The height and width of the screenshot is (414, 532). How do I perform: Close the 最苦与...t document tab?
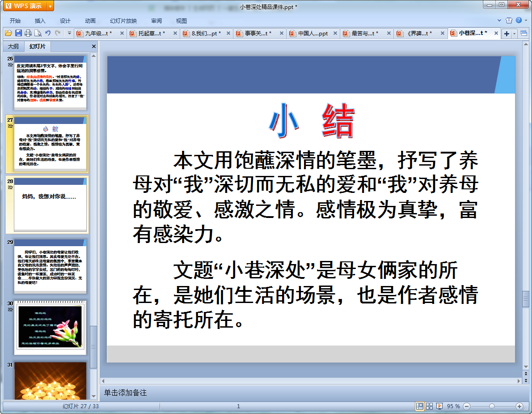(389, 33)
